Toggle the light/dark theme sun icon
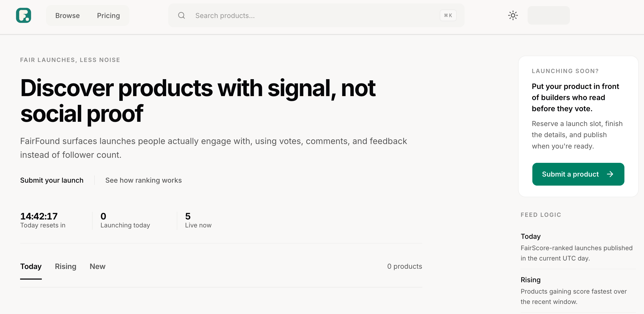This screenshot has height=314, width=644. click(513, 15)
